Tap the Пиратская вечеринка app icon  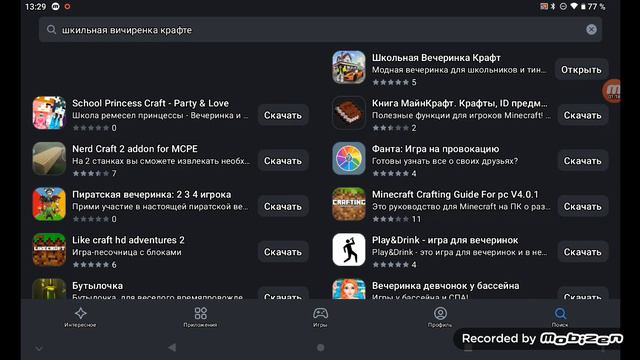pos(49,204)
